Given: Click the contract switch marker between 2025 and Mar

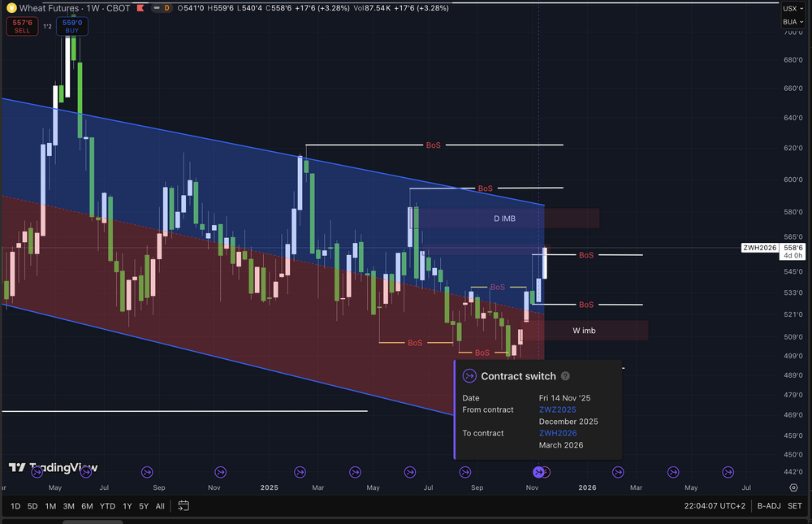Looking at the screenshot, I should pos(300,472).
